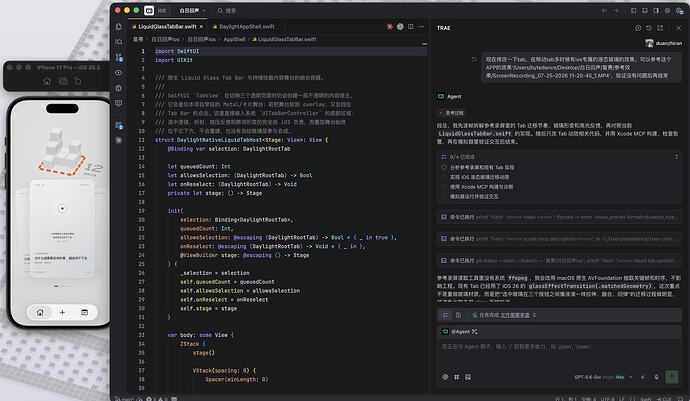The image size is (690, 401).
Task: Toggle the bottom panel layout icon
Action: 645,11
